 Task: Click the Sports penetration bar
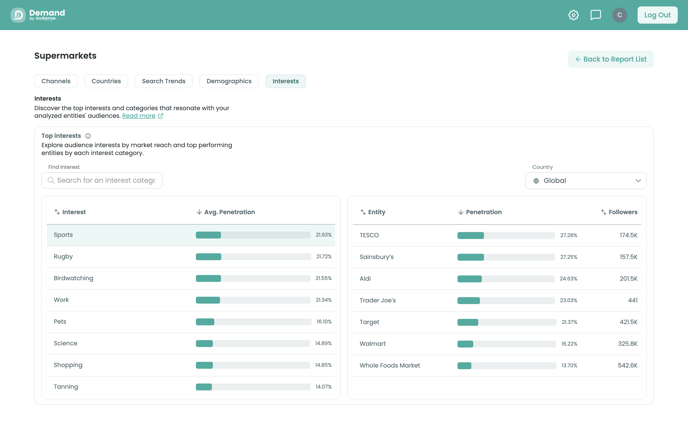253,235
